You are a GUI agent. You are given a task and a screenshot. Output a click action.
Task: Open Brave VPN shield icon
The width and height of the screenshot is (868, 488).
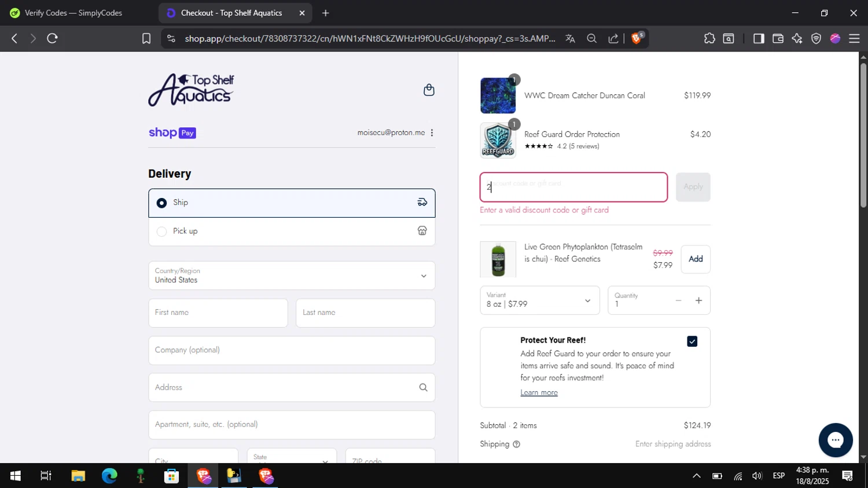pos(816,38)
